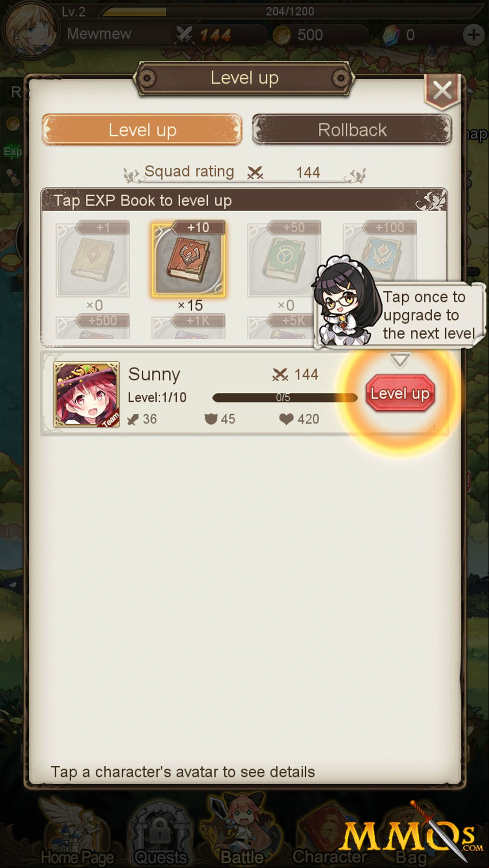Open the player profile portrait
Viewport: 489px width, 868px height.
[30, 29]
